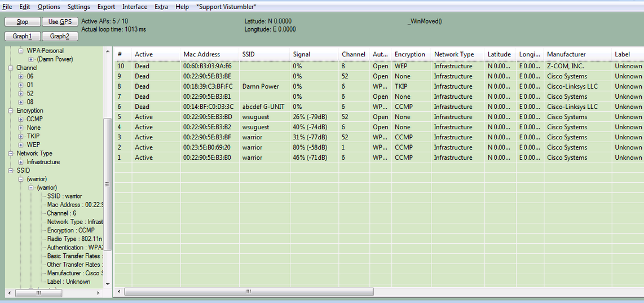Open the Graph2 view
This screenshot has width=644, height=303.
[59, 36]
